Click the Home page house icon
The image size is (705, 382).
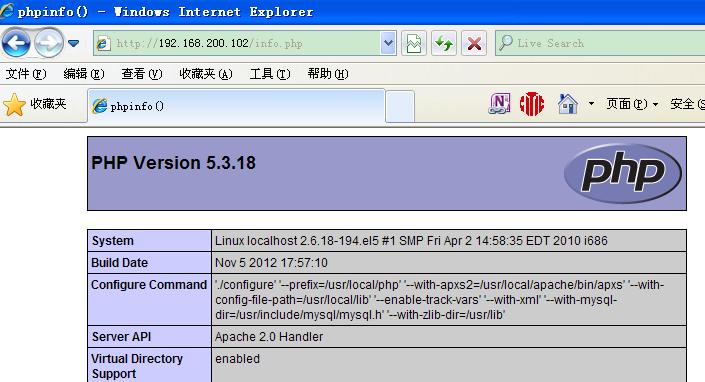[x=567, y=104]
